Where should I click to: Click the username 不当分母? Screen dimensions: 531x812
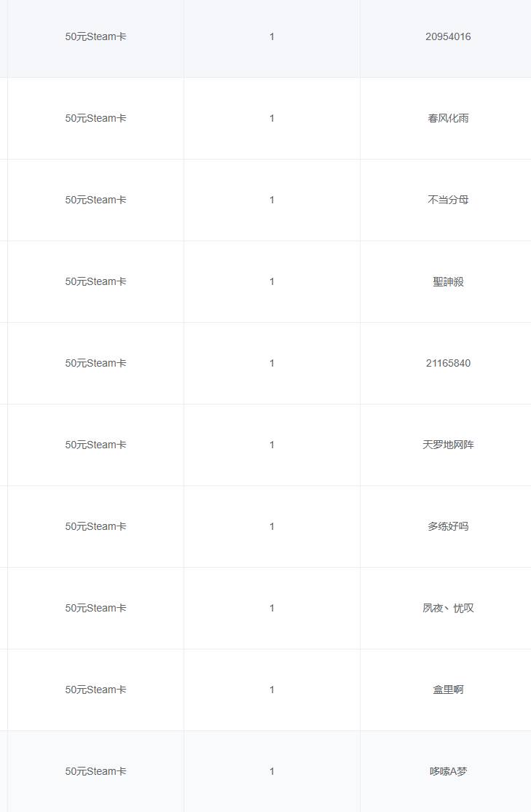[448, 200]
